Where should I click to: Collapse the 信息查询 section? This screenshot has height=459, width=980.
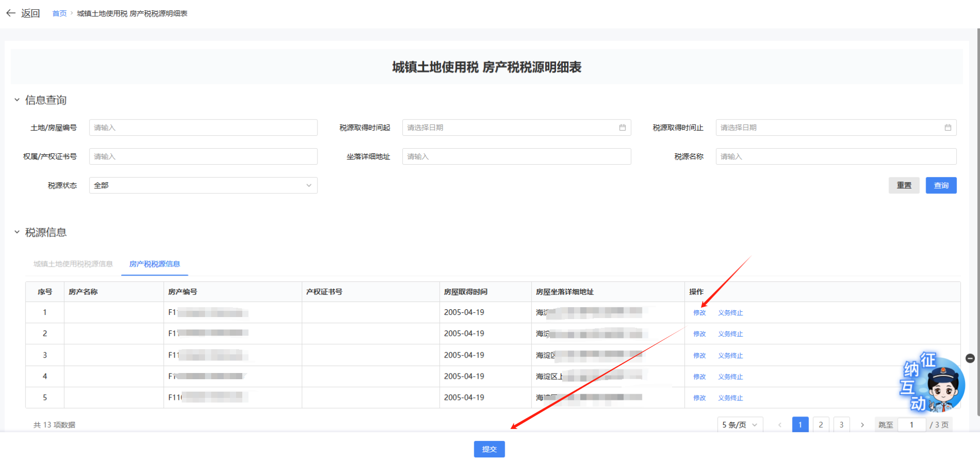(17, 100)
